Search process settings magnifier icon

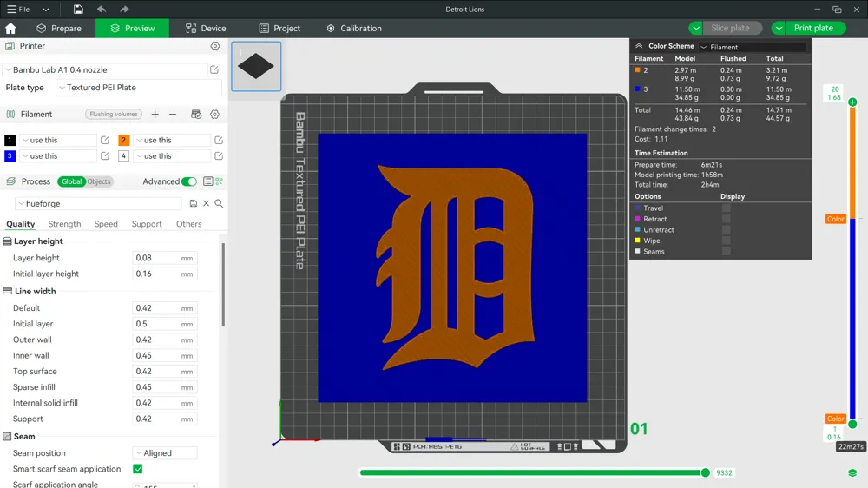click(x=219, y=203)
